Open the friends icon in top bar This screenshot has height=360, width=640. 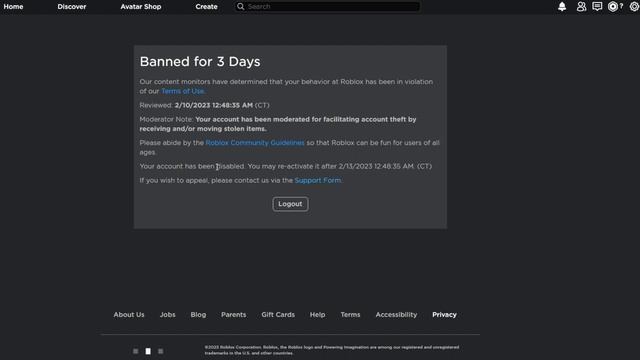pyautogui.click(x=581, y=7)
